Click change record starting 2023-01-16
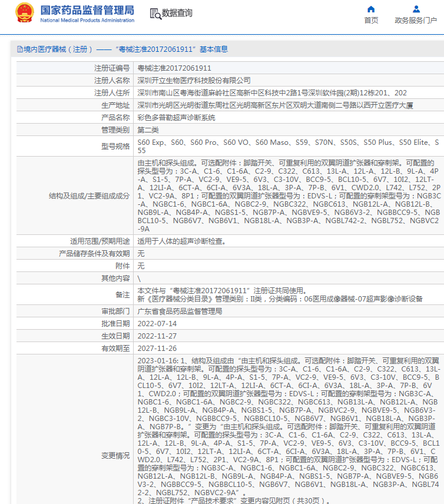Image resolution: width=444 pixels, height=504 pixels. tap(289, 426)
